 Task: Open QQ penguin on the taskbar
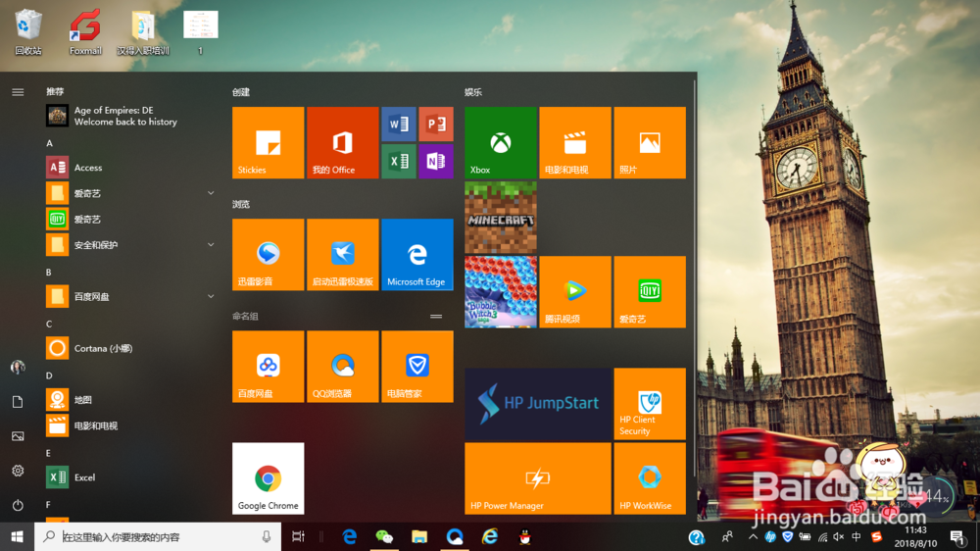pos(524,536)
